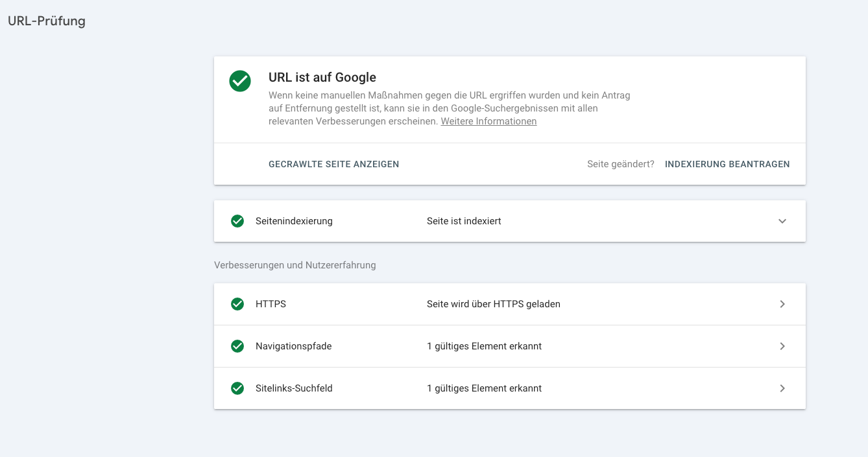Open Sitelinks-Suchfeld details via the right chevron

tap(782, 388)
